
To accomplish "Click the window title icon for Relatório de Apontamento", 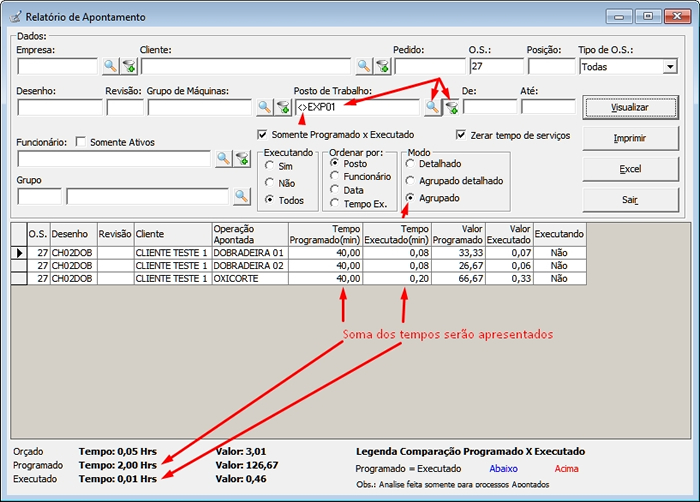I will pos(16,17).
